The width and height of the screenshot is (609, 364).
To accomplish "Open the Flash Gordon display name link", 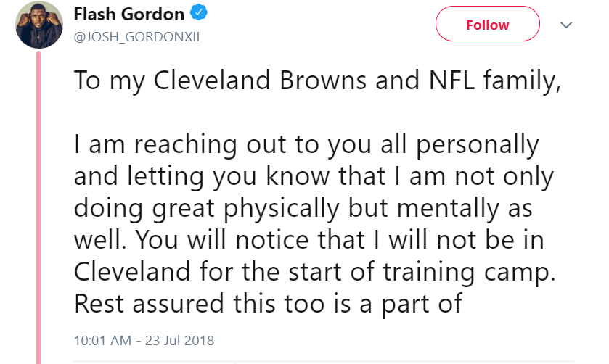I will click(129, 15).
